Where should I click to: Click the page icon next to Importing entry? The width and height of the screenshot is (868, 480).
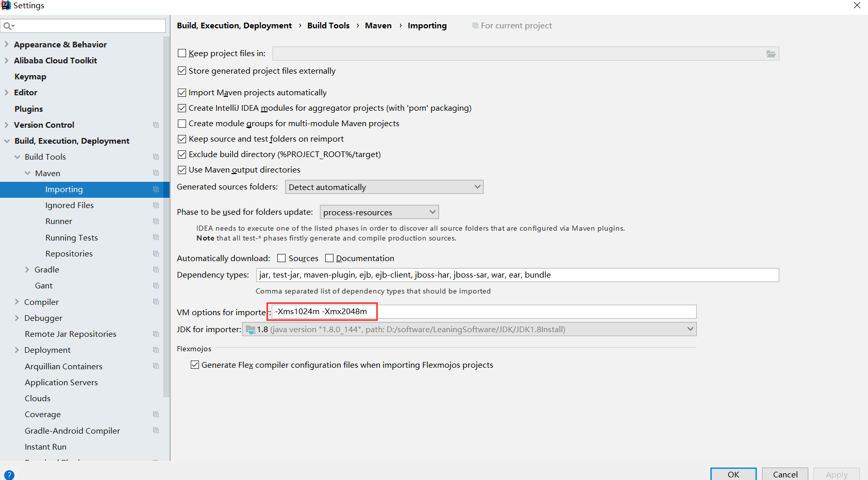[x=156, y=189]
